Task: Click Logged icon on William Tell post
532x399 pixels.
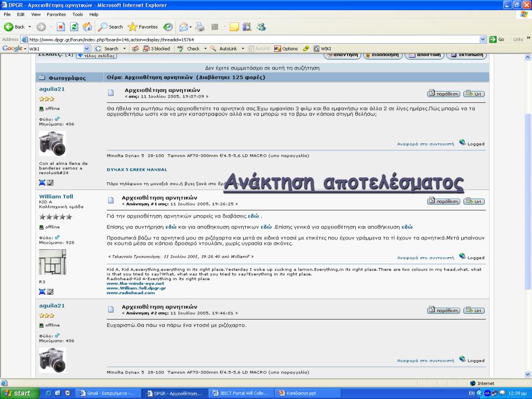Action: [462, 256]
